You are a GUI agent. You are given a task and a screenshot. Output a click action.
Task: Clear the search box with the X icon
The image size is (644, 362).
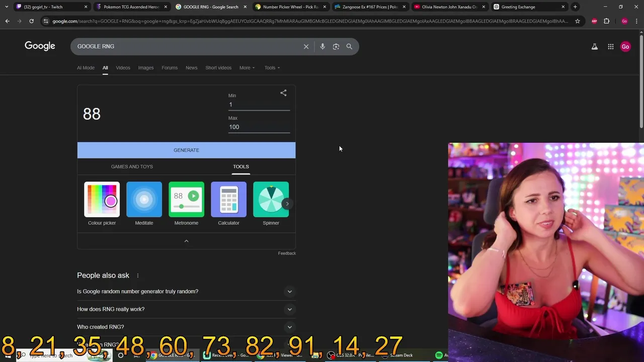tap(306, 46)
